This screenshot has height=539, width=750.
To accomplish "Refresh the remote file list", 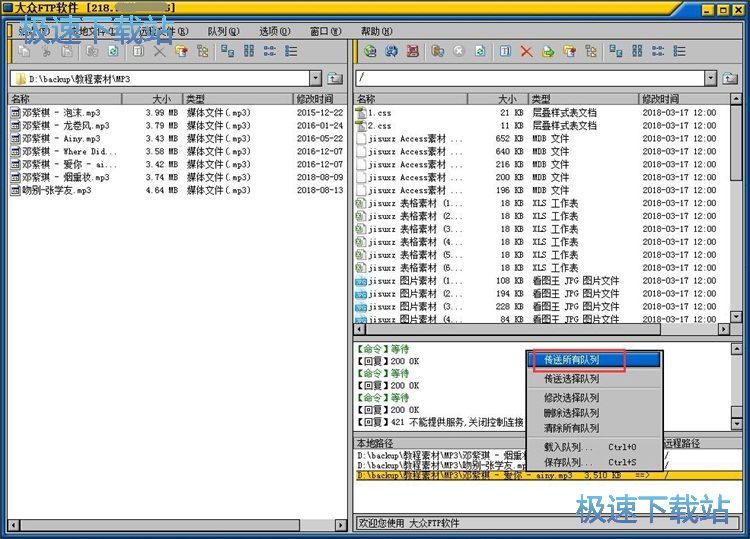I will click(480, 51).
